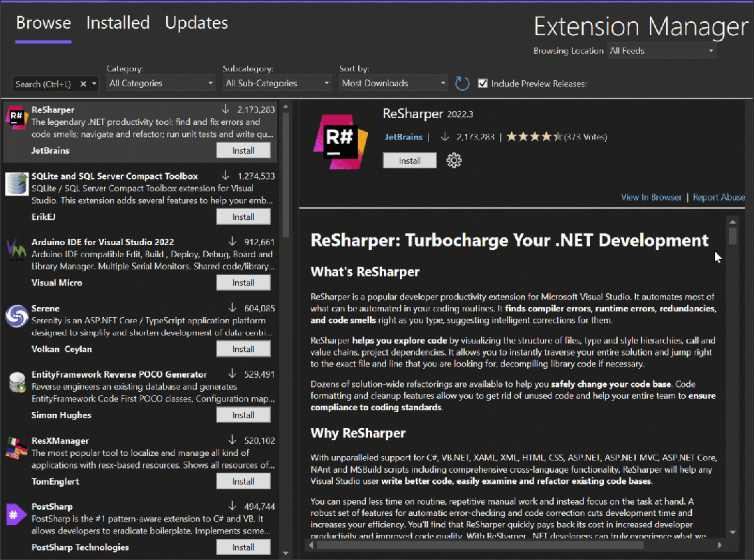The image size is (754, 560).
Task: Switch to the Browse tab
Action: 43,23
